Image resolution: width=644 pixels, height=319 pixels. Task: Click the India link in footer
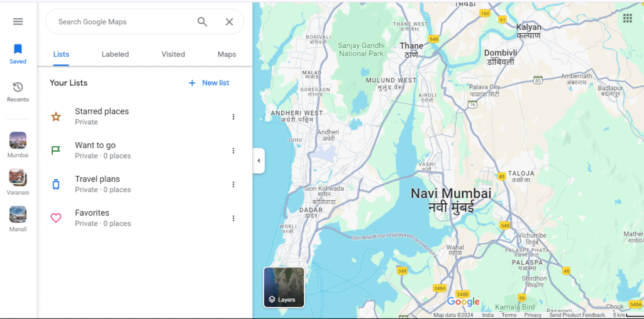point(488,315)
